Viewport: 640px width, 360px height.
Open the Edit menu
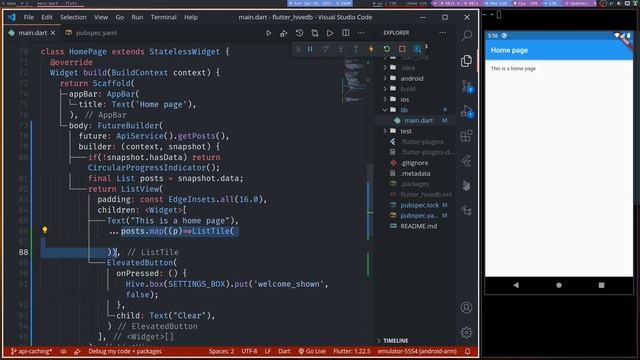pyautogui.click(x=47, y=17)
